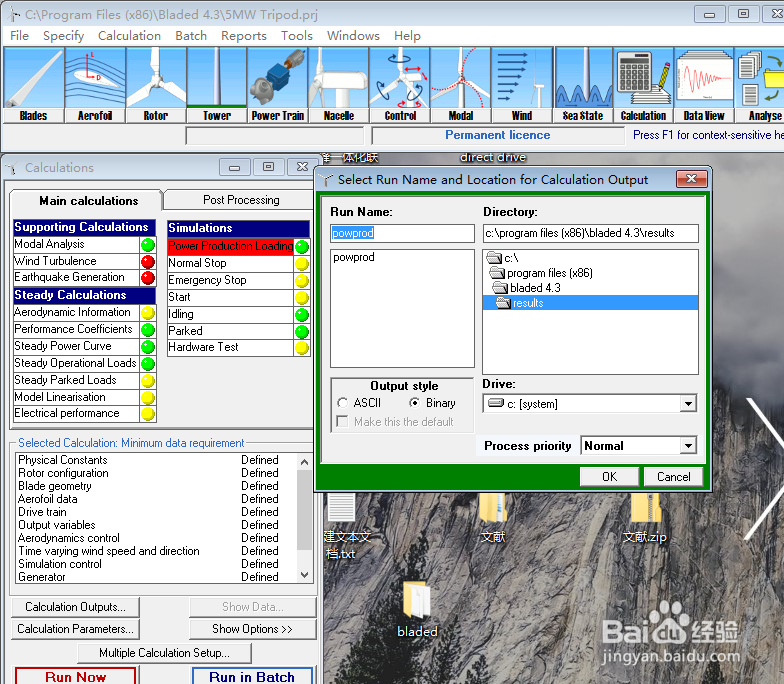
Task: Confirm the run name dialog with OK
Action: click(x=610, y=477)
